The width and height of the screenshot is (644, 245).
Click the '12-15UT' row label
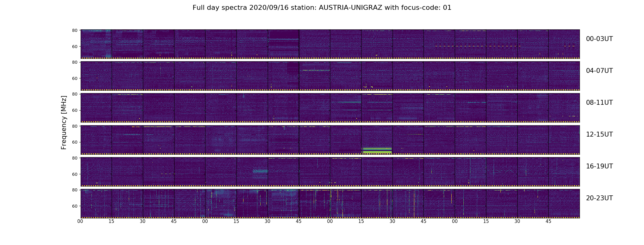pos(599,134)
